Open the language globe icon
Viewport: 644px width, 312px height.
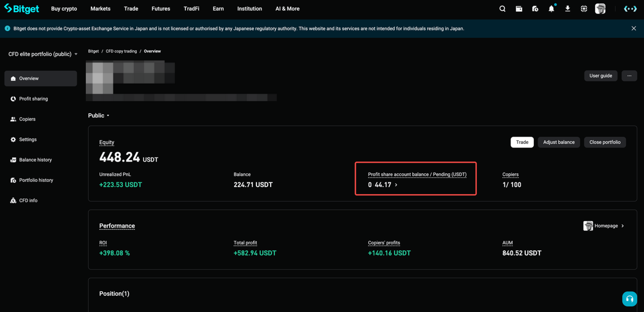click(x=584, y=9)
